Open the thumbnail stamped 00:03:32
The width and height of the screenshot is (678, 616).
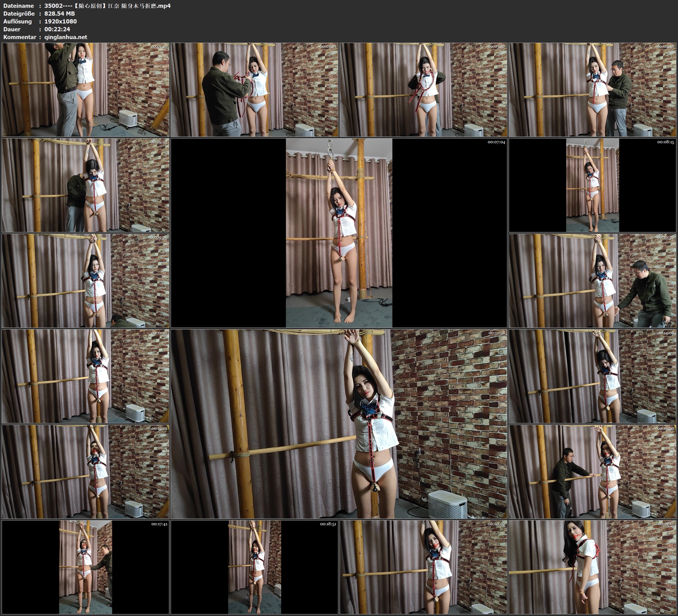(x=424, y=89)
